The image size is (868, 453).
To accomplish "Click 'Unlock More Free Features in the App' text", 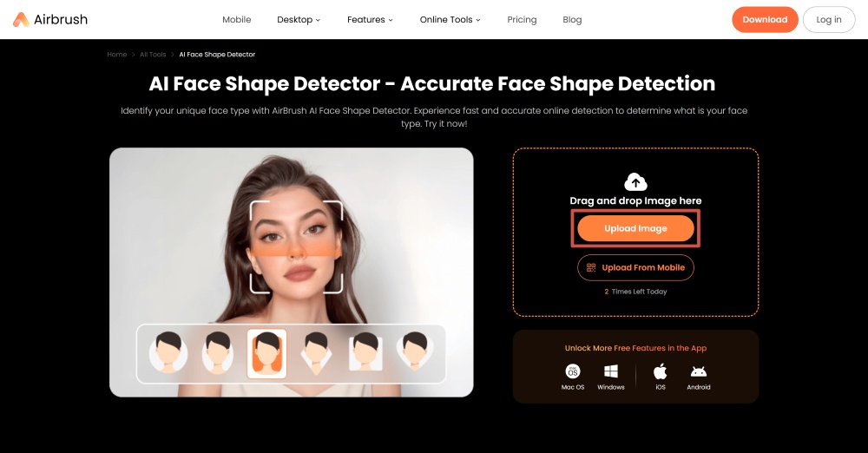I will coord(635,348).
